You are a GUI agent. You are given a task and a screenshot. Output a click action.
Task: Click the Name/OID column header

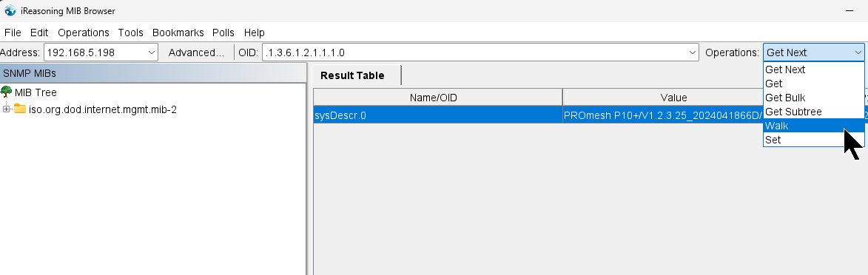[x=438, y=98]
